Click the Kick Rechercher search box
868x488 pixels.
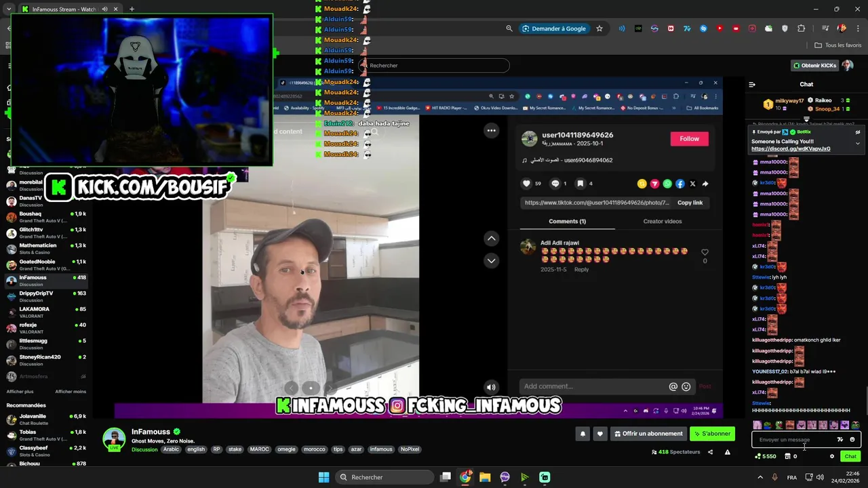pyautogui.click(x=434, y=65)
